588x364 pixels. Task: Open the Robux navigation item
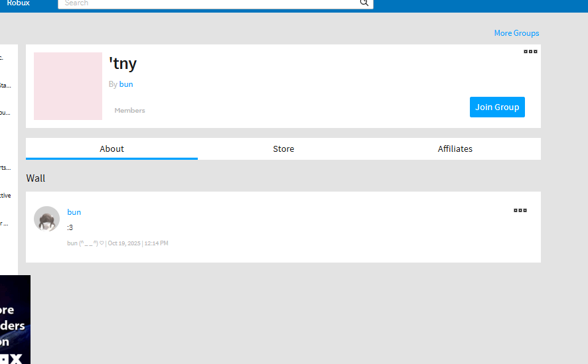19,3
